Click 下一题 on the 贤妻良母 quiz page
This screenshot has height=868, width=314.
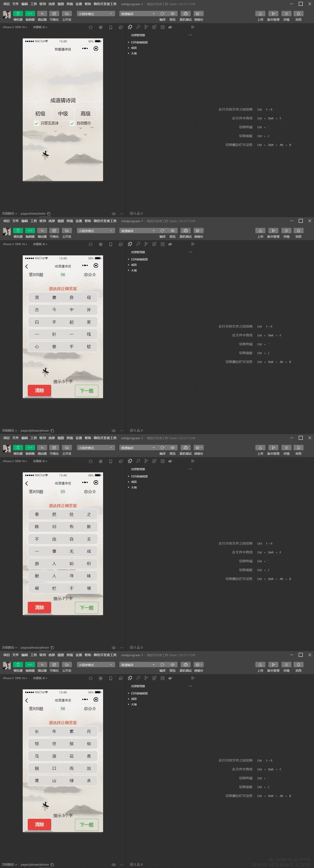[x=87, y=391]
